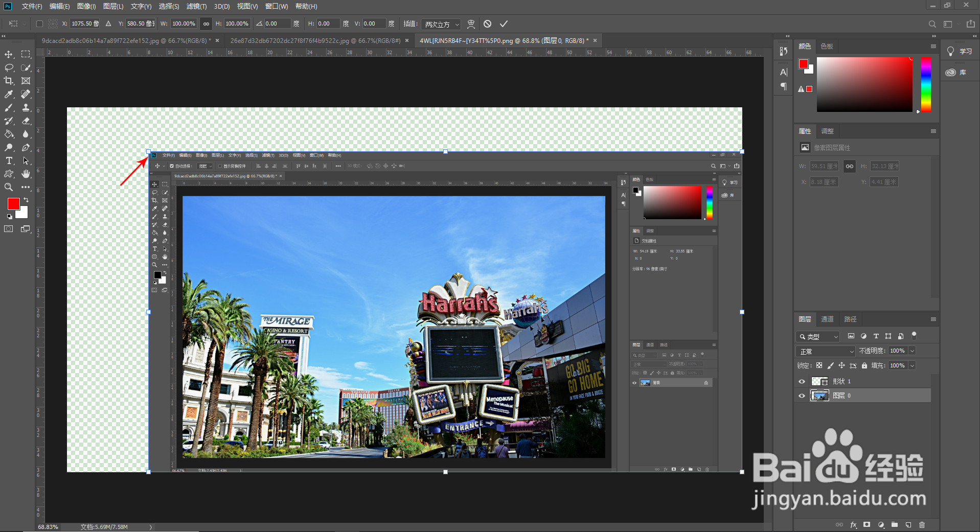Viewport: 980px width, 532px height.
Task: Open the 图像(I) menu
Action: pos(86,6)
